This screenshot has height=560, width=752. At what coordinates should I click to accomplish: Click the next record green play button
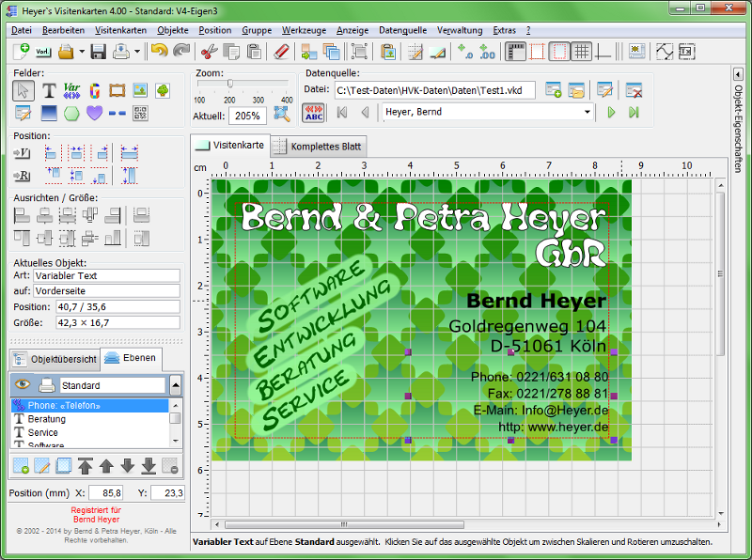611,112
